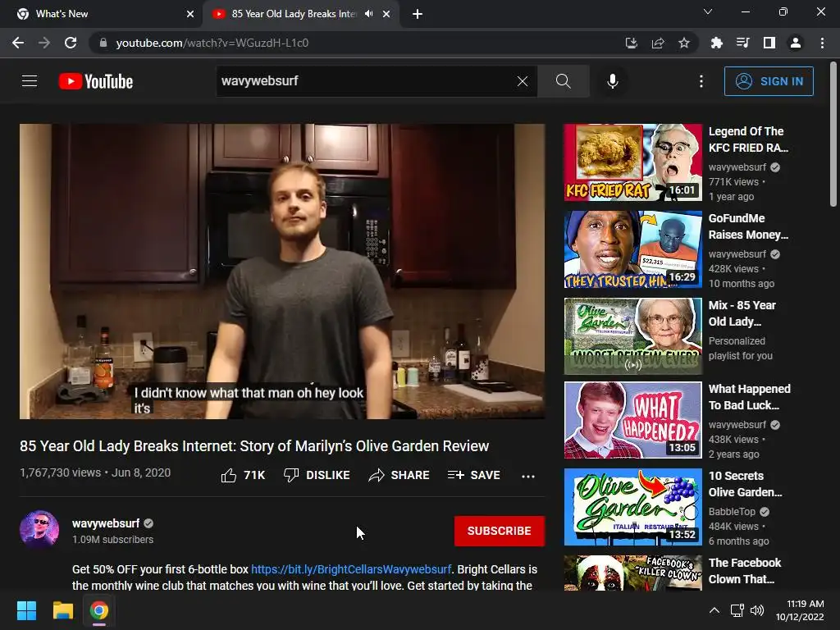The width and height of the screenshot is (840, 630).
Task: Open Facebook's Killer Clown thumbnail
Action: 632,573
